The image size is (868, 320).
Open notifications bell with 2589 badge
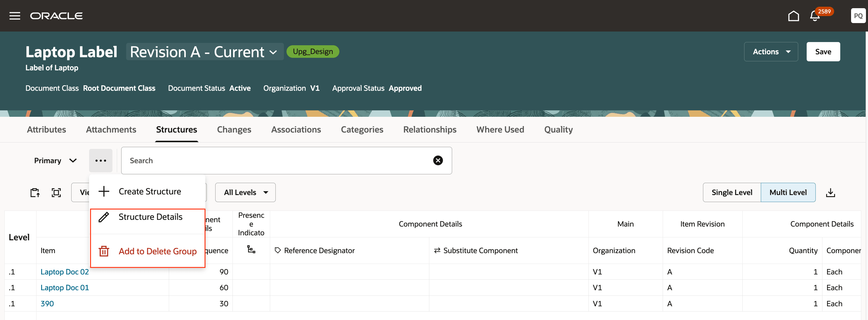[815, 16]
